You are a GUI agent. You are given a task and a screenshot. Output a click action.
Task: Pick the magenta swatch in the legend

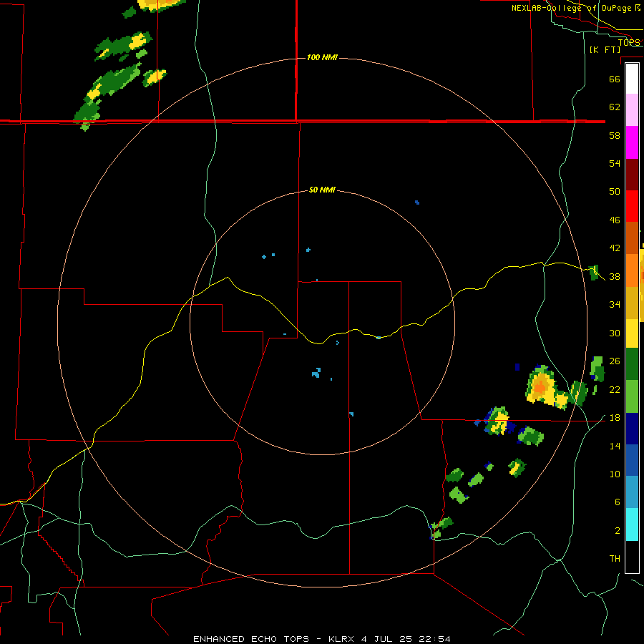pos(632,142)
